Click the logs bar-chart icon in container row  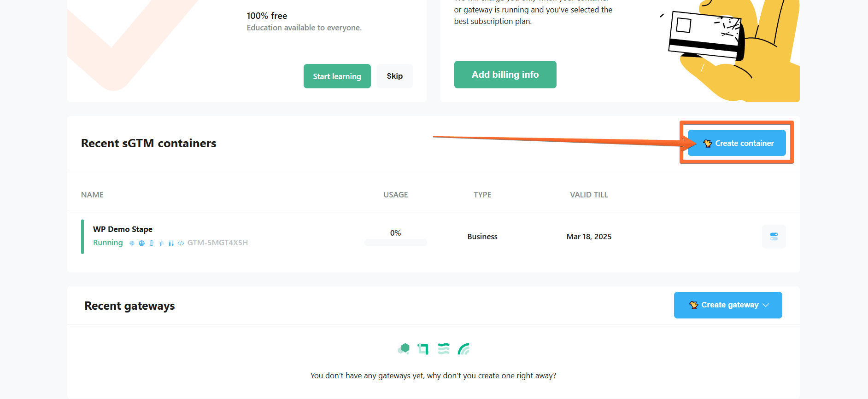pos(161,243)
